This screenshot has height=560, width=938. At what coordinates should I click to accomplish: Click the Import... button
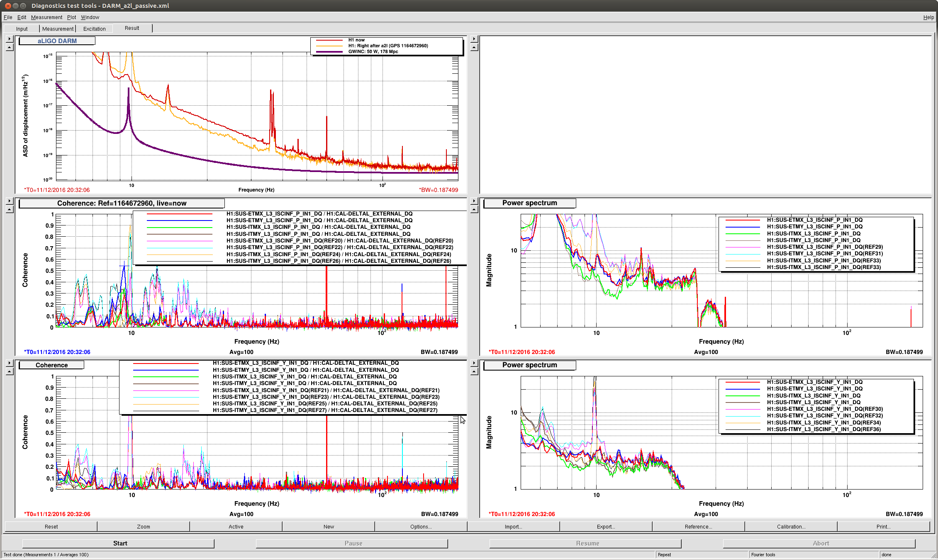[514, 526]
